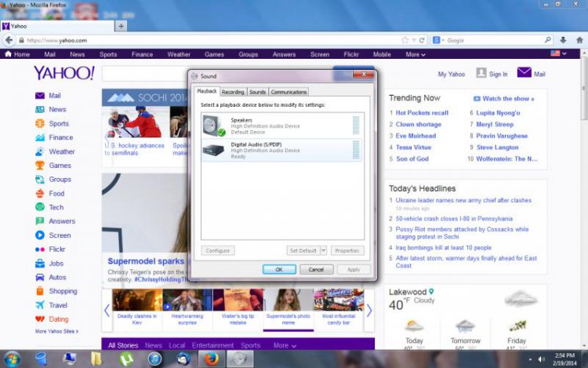Screen dimensions: 588x368
Task: Open the Mail envelope icon in the Yahoo sidebar
Action: [x=40, y=96]
